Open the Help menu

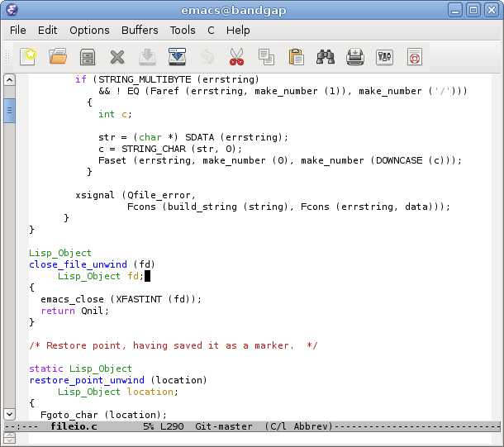point(238,31)
